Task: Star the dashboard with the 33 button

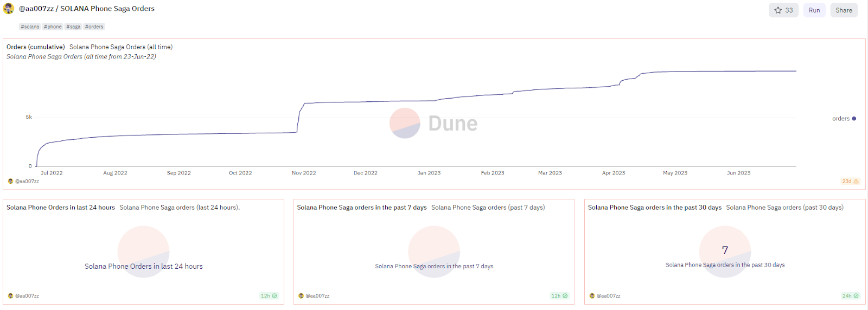Action: [x=783, y=10]
